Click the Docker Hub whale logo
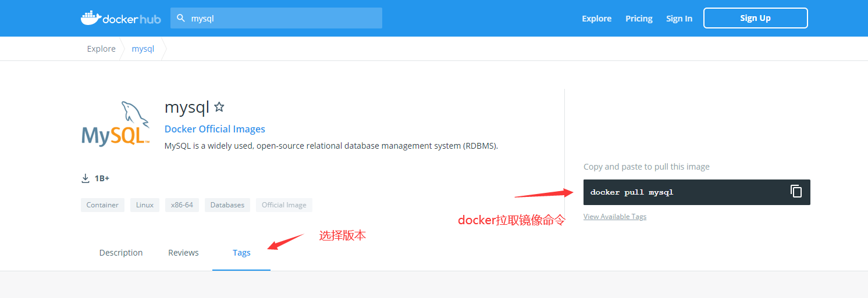 [x=120, y=18]
